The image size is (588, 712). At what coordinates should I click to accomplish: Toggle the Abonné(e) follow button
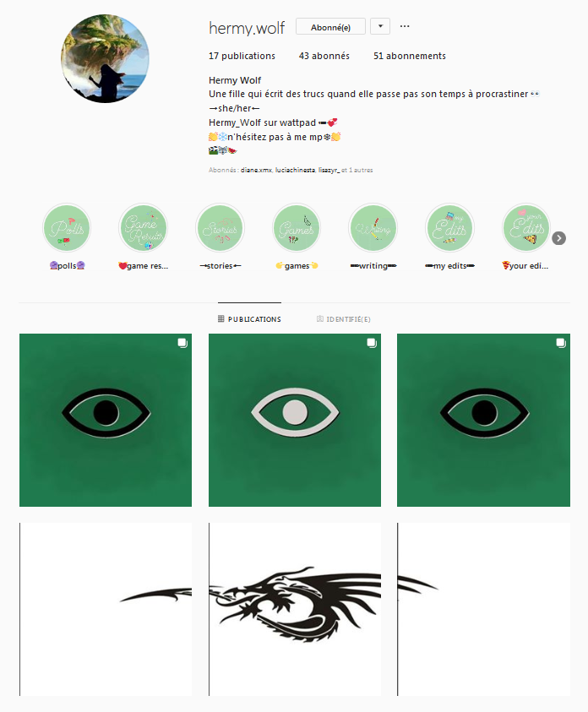(x=330, y=27)
